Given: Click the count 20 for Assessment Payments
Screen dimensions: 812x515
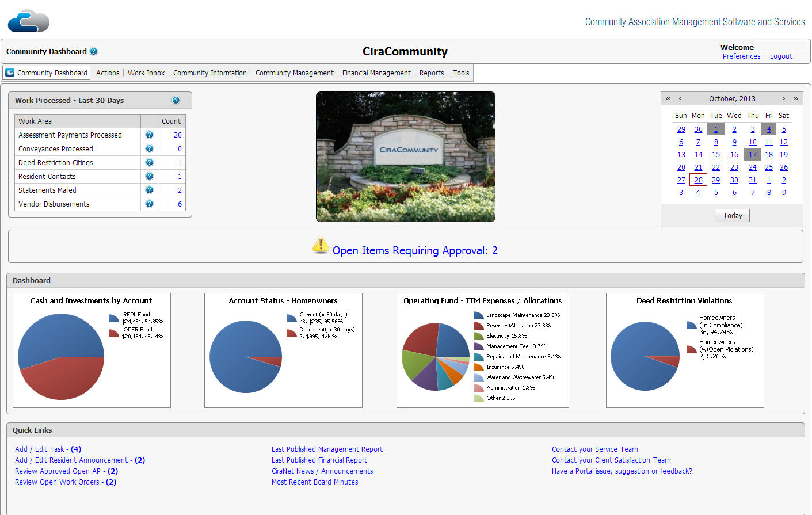Looking at the screenshot, I should [178, 135].
